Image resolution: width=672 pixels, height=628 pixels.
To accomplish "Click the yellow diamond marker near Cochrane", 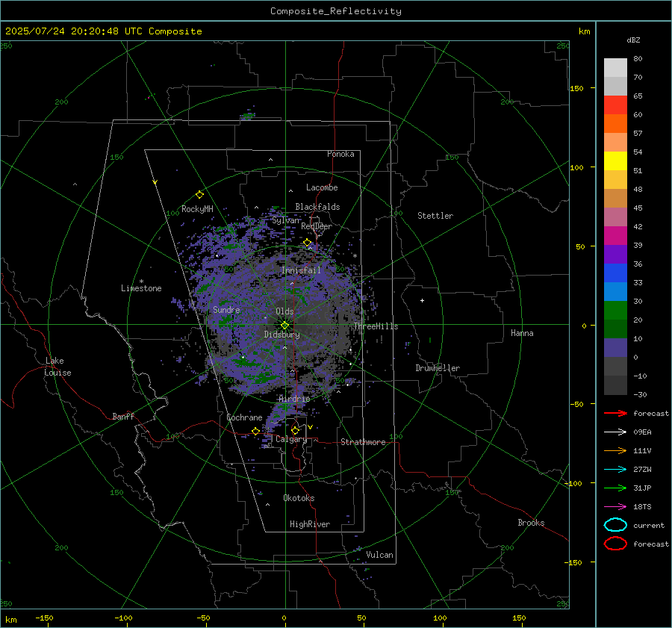I will coord(255,431).
